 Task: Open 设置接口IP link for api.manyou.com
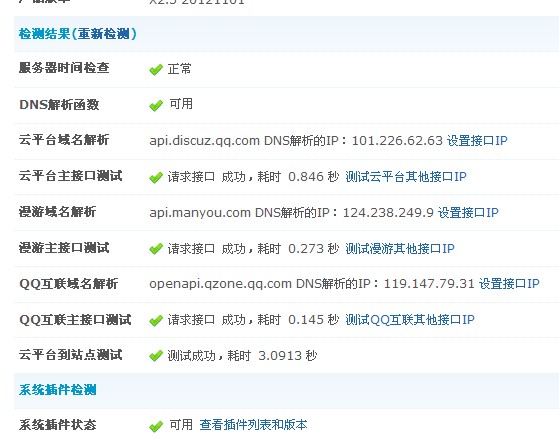pos(468,213)
